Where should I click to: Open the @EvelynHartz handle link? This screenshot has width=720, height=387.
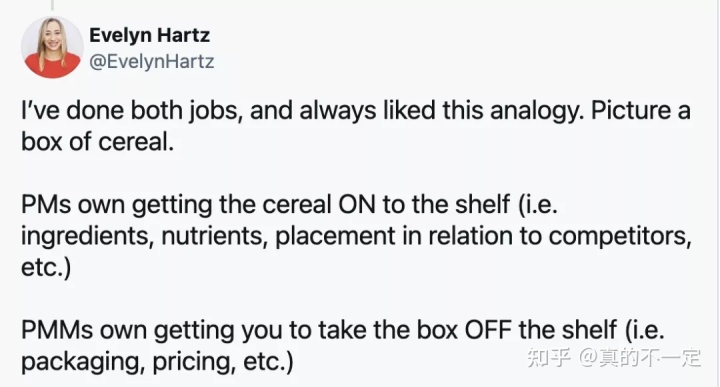pyautogui.click(x=152, y=62)
